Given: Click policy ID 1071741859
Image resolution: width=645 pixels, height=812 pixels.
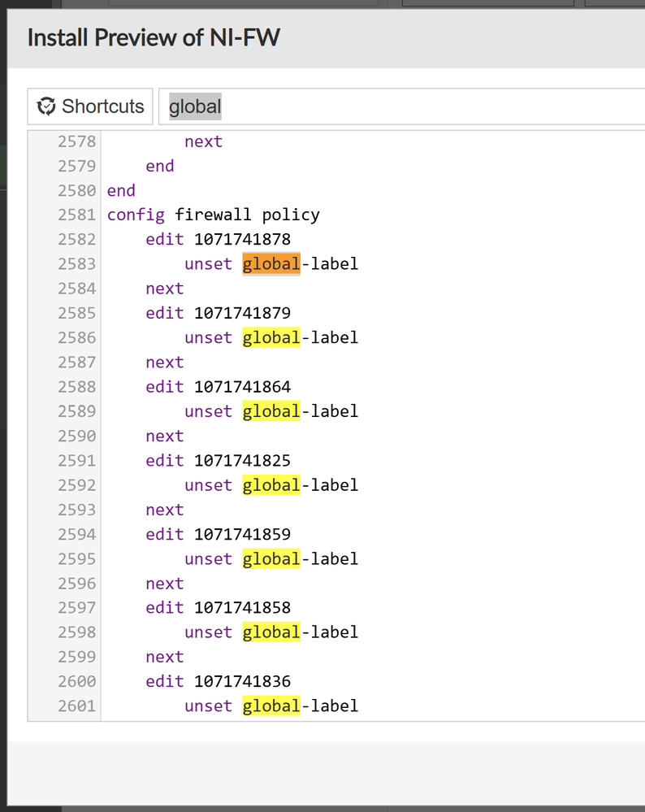Looking at the screenshot, I should (x=242, y=534).
